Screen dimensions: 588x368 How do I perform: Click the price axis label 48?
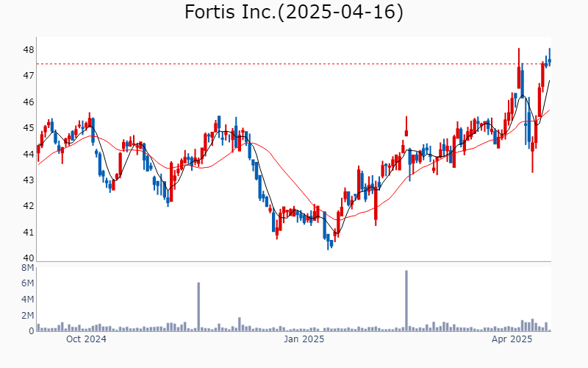point(29,50)
